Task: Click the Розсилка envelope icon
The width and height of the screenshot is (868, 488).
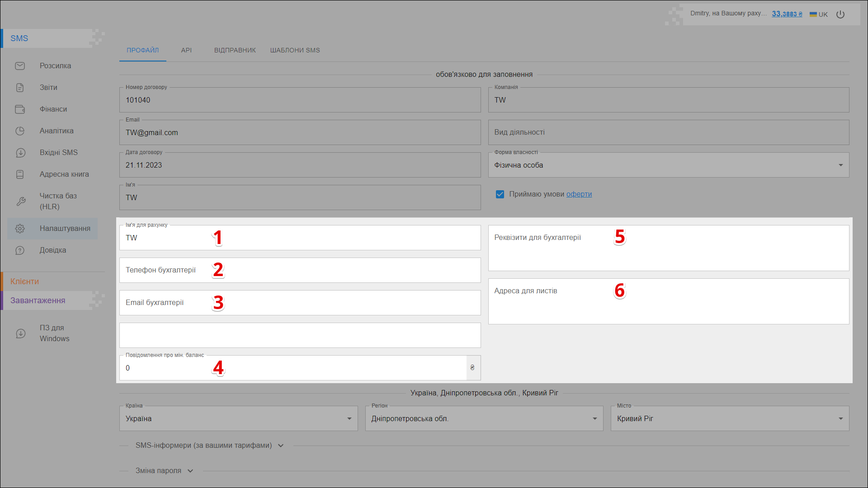Action: (20, 66)
